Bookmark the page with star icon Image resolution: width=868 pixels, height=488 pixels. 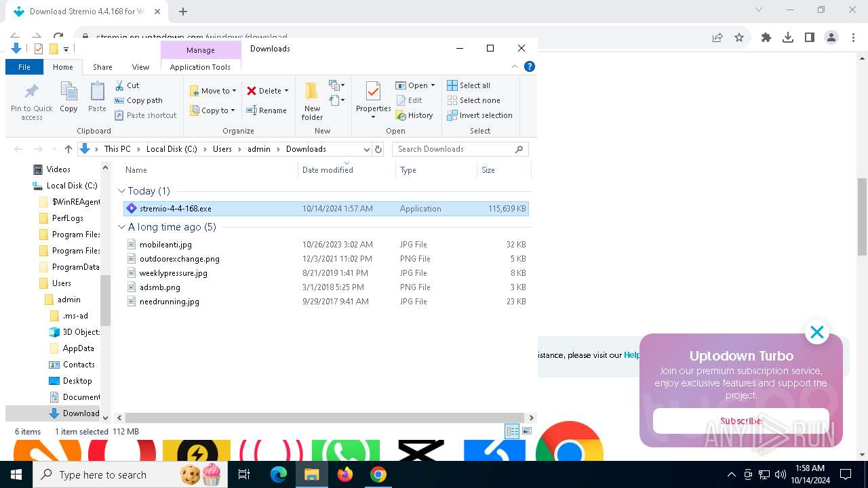[739, 38]
